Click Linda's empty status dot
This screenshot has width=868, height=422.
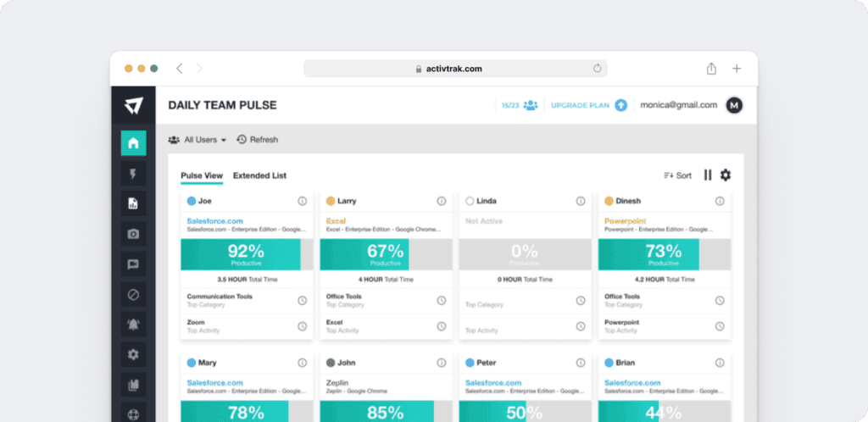point(470,202)
